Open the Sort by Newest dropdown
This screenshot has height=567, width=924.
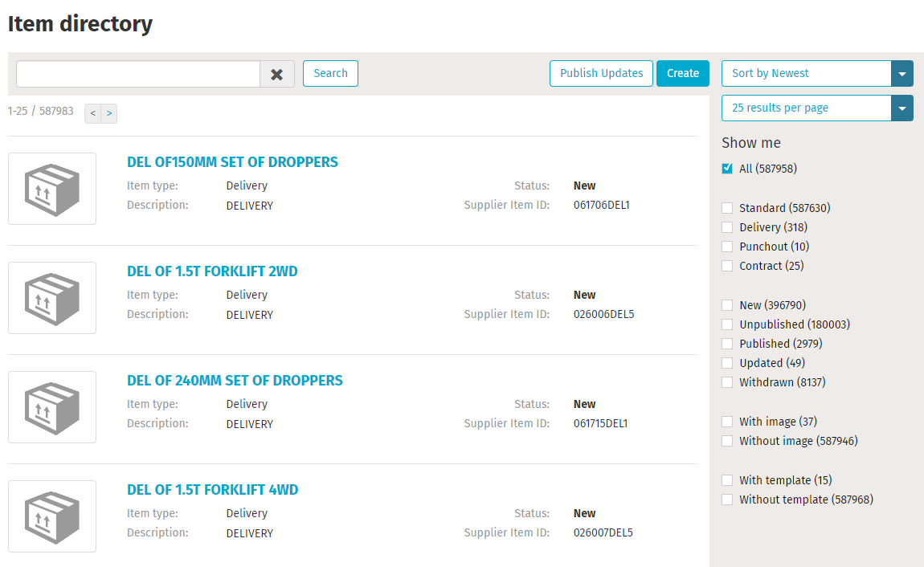807,73
